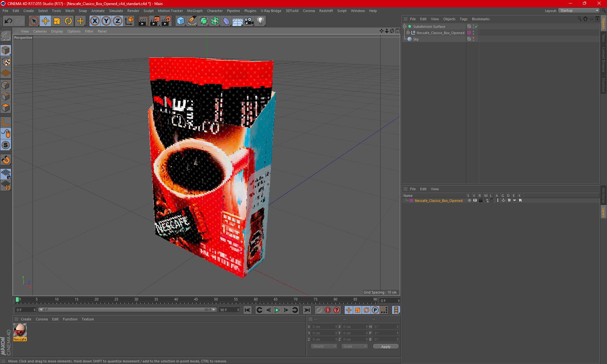Toggle layer View eye for Nescafe layer
This screenshot has height=364, width=607.
[475, 200]
